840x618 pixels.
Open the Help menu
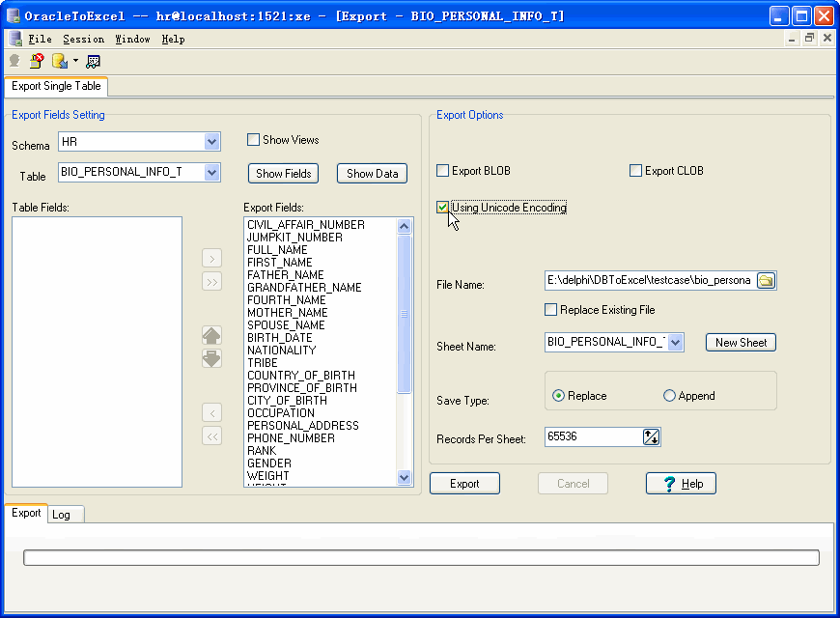pyautogui.click(x=173, y=39)
